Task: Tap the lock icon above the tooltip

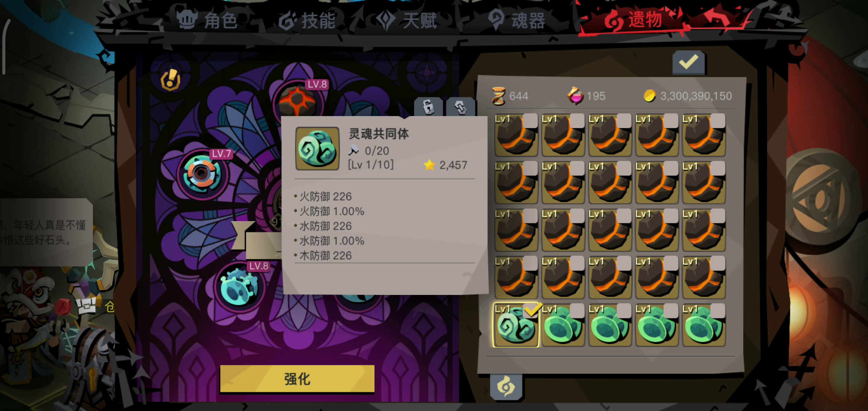Action: coord(429,107)
